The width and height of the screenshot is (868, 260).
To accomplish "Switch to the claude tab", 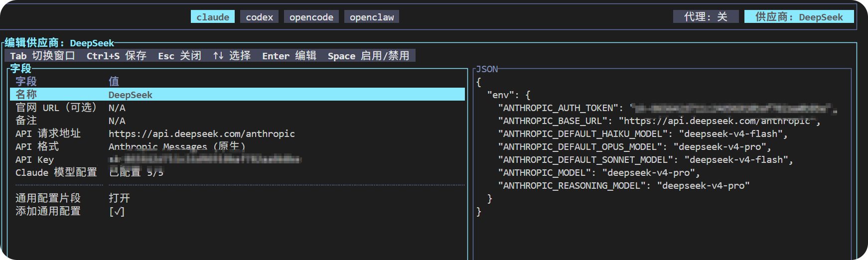I will point(213,17).
